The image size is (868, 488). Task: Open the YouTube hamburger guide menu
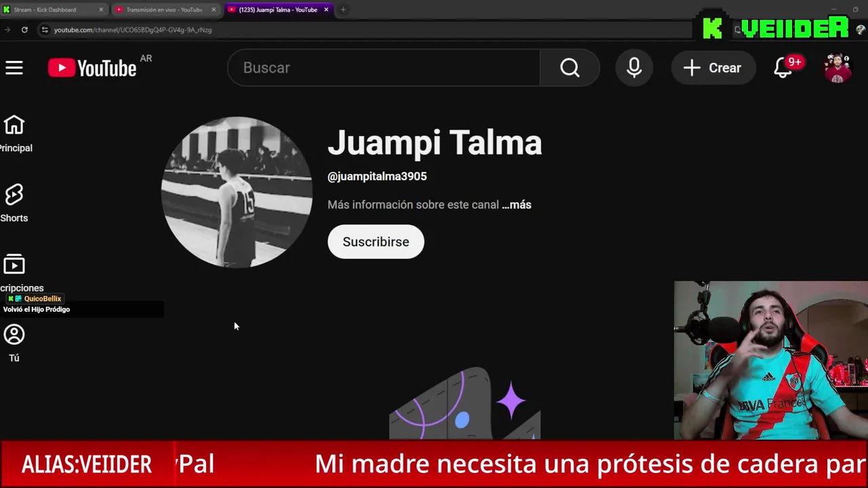pos(14,68)
